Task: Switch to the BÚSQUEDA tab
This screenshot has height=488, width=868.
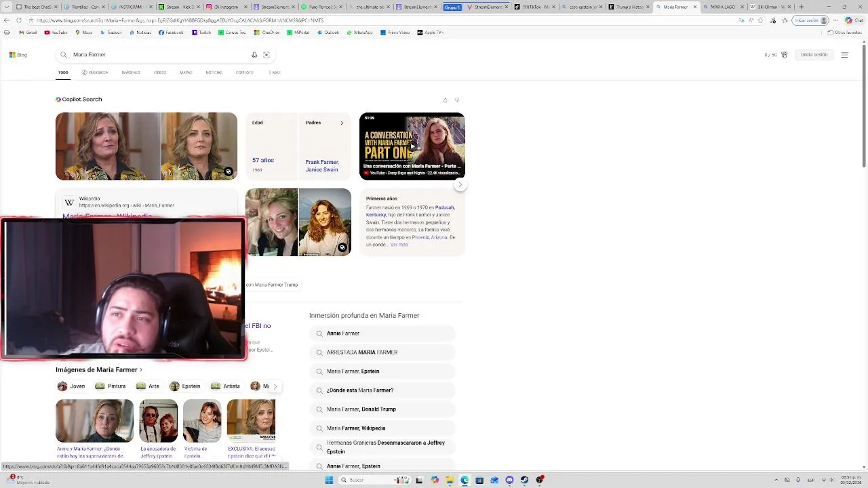Action: (x=95, y=73)
